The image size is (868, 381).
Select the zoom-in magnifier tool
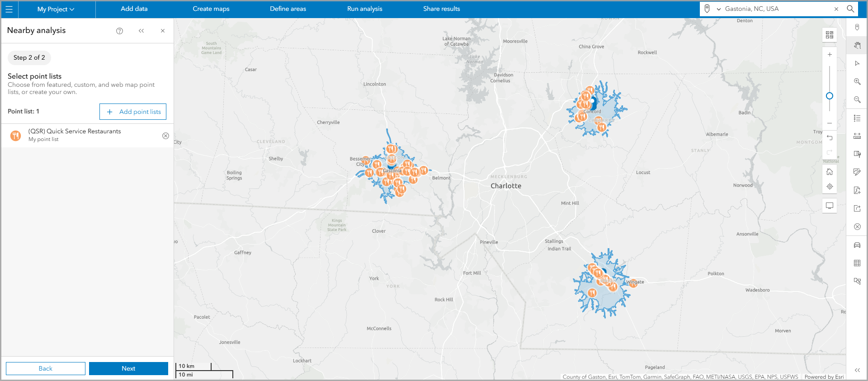point(857,81)
